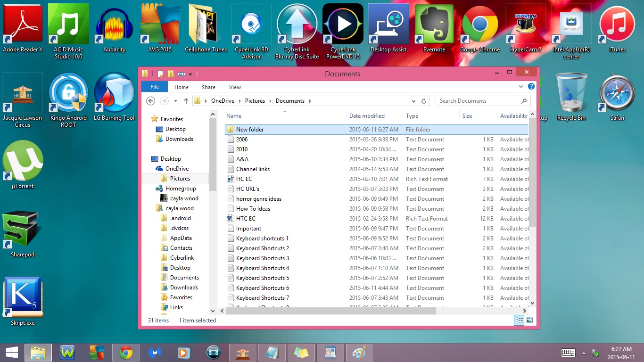The width and height of the screenshot is (644, 362).
Task: Select the Safari desktop shortcut
Action: point(617,97)
